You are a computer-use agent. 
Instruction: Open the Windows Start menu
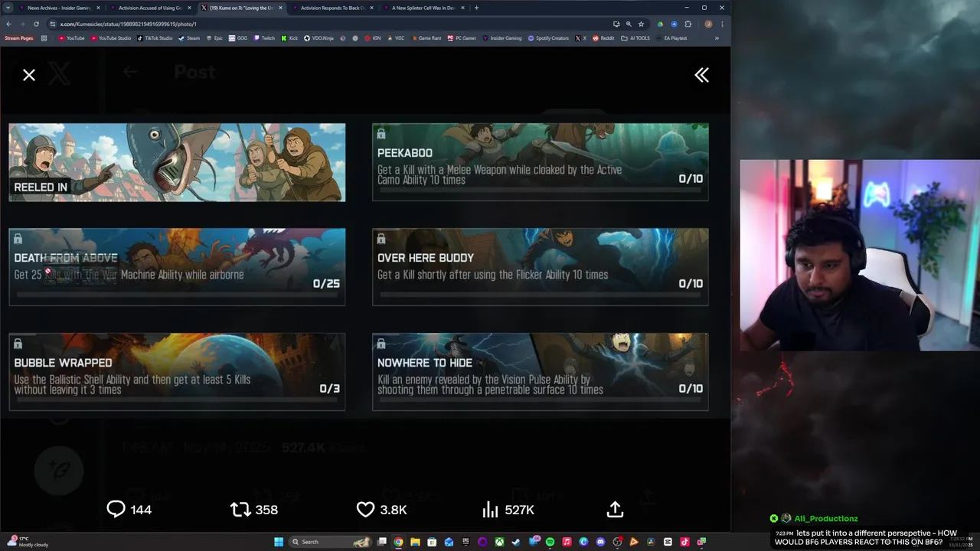(279, 542)
